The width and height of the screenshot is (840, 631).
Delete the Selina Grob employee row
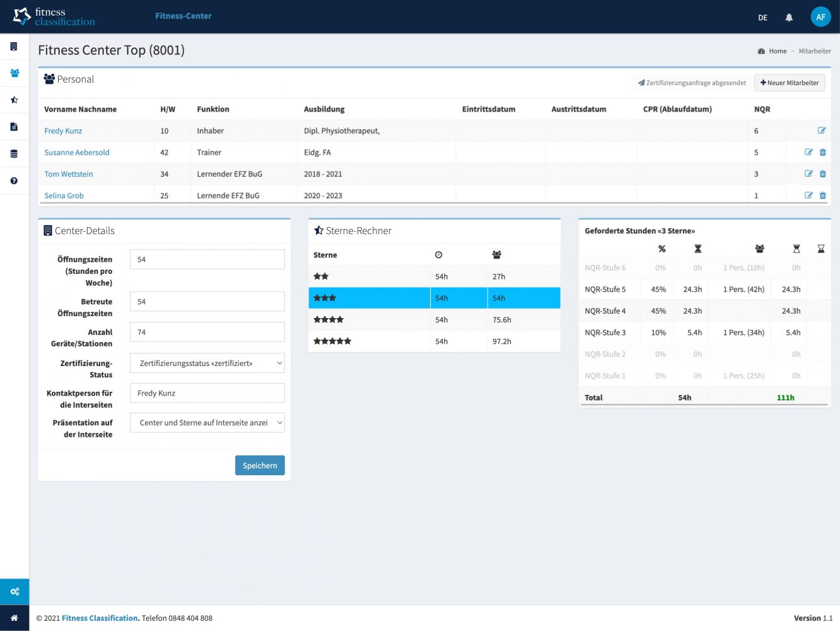(x=823, y=196)
